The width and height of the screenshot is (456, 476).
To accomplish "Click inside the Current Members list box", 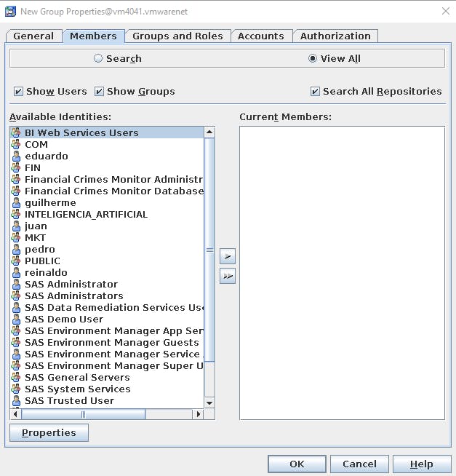I will pos(342,273).
